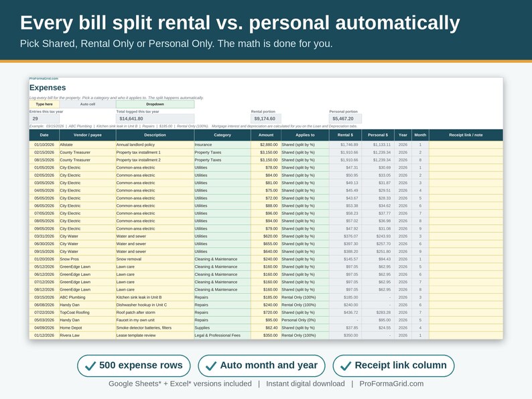Select the $655.00 water and sewer amount
532x399 pixels.
click(x=266, y=244)
